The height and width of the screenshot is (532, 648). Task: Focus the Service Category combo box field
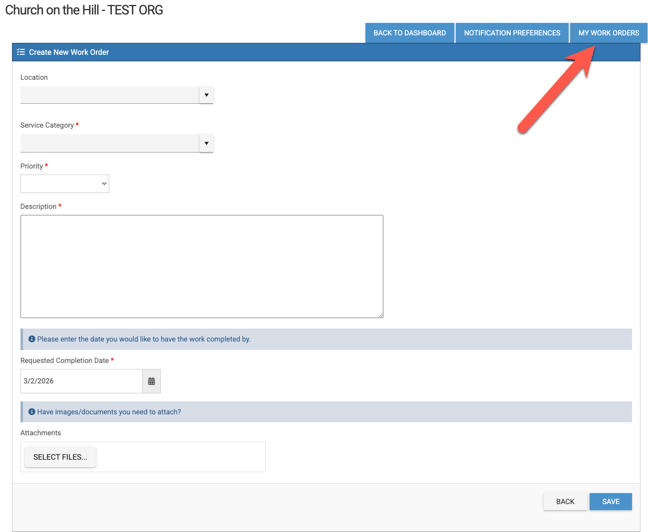tap(110, 143)
